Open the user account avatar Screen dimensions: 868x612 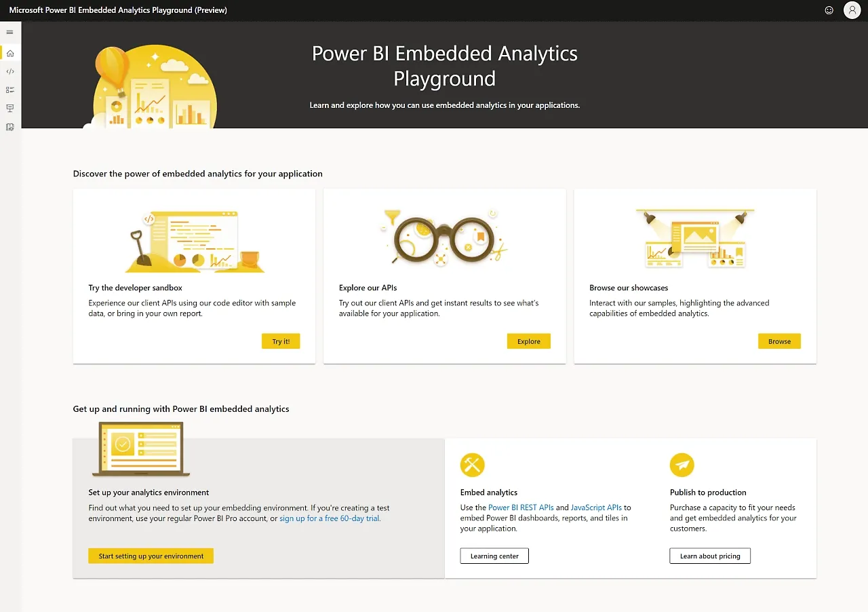click(852, 10)
